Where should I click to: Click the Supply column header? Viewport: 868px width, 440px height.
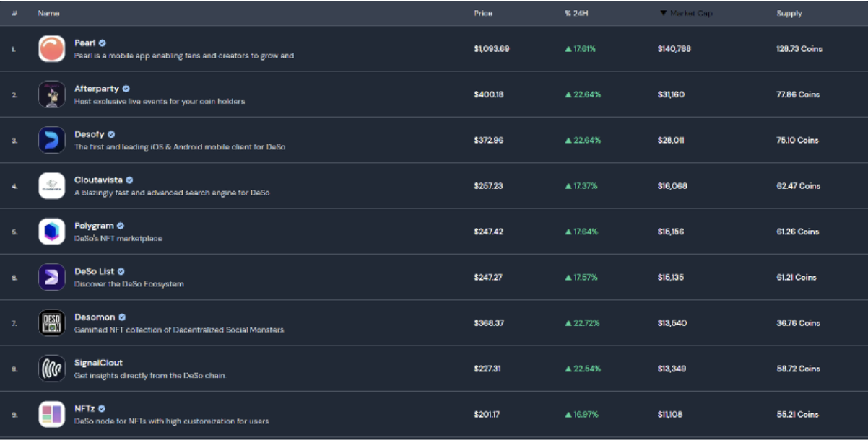(x=789, y=14)
